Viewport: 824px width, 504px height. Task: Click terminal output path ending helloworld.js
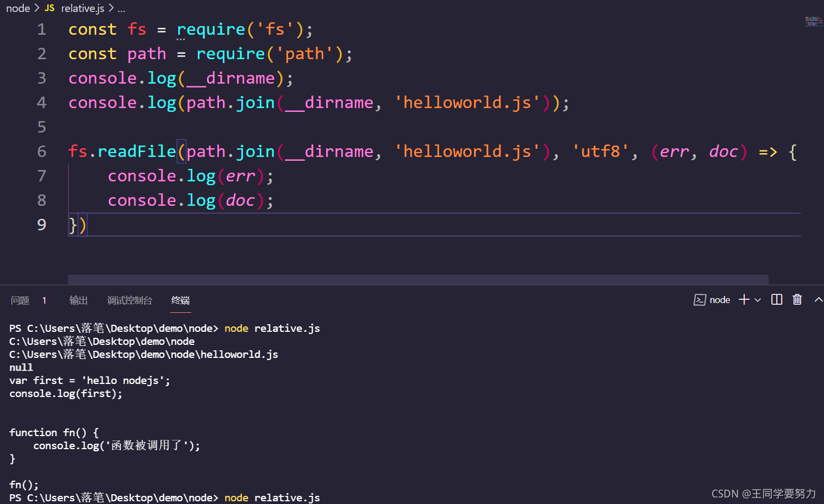143,355
